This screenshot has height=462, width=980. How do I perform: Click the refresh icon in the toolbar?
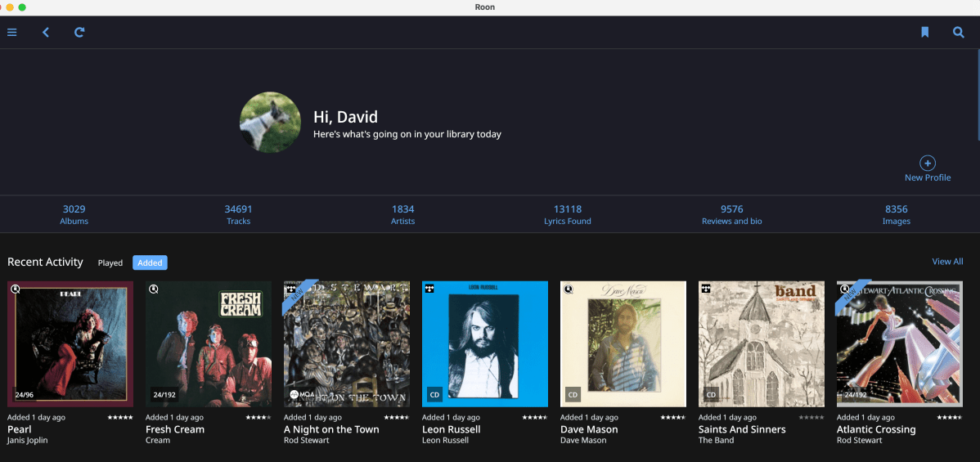point(79,33)
